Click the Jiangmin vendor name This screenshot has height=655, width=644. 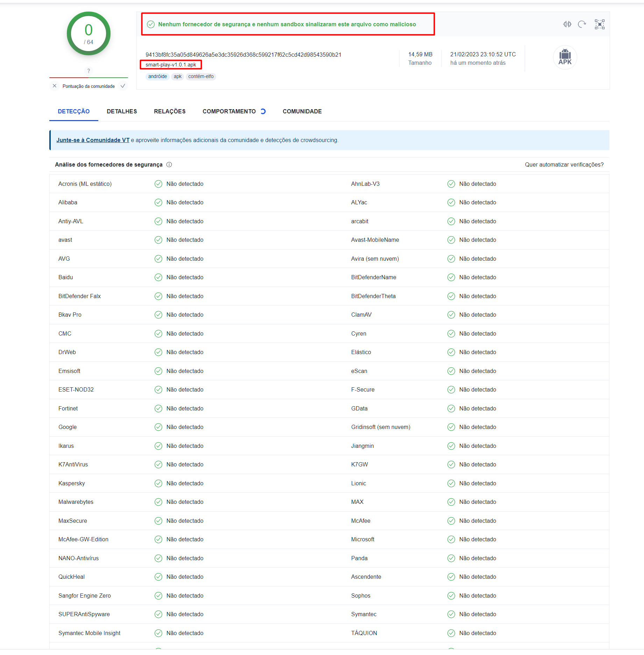(x=362, y=446)
